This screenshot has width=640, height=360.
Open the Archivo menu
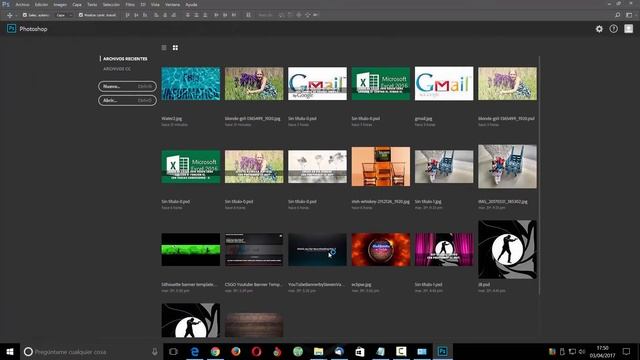click(22, 4)
